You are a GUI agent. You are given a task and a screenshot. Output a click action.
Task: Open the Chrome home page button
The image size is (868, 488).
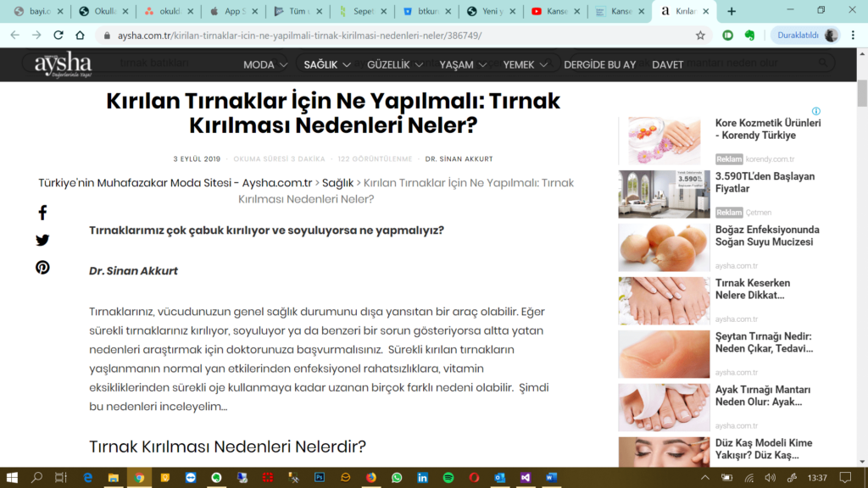(80, 35)
